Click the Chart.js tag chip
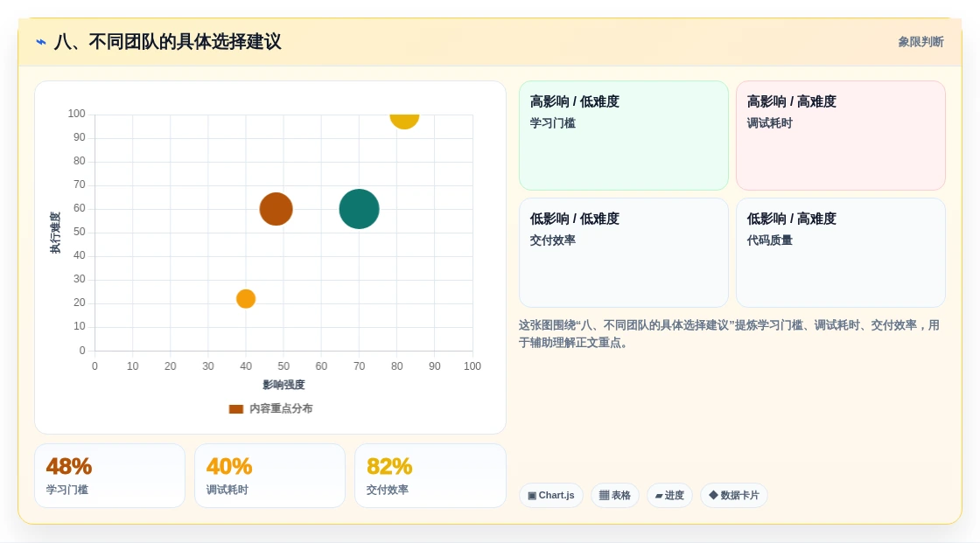The image size is (980, 543). [x=550, y=495]
